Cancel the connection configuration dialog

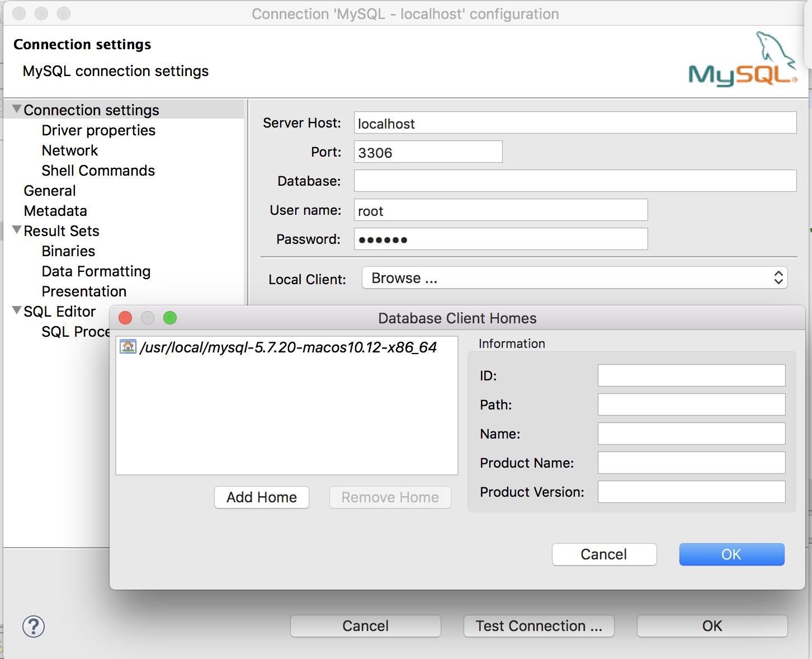click(366, 626)
